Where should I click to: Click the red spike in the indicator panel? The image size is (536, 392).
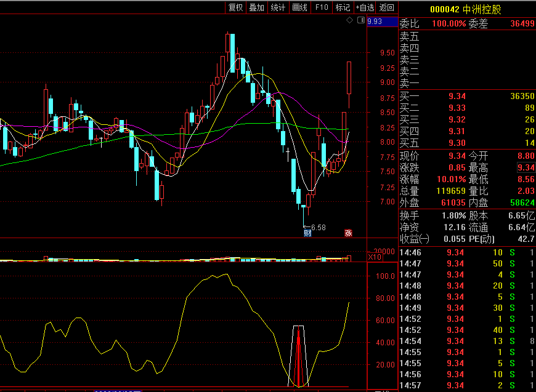point(298,357)
